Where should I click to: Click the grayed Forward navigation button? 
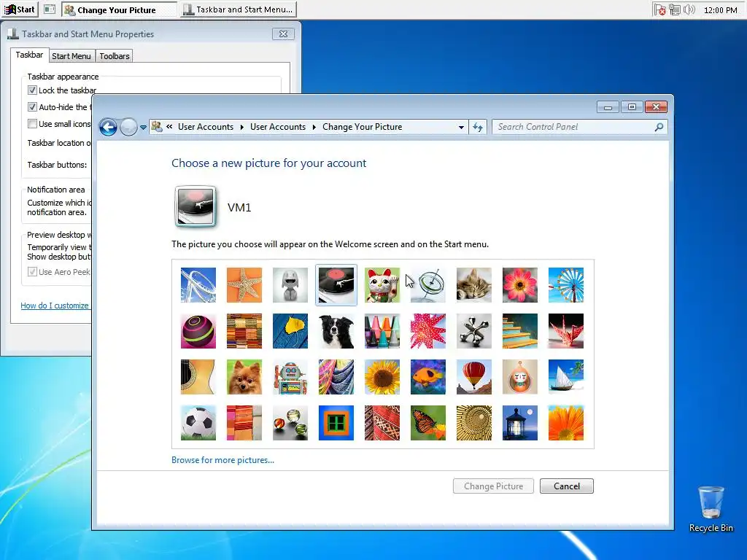128,127
